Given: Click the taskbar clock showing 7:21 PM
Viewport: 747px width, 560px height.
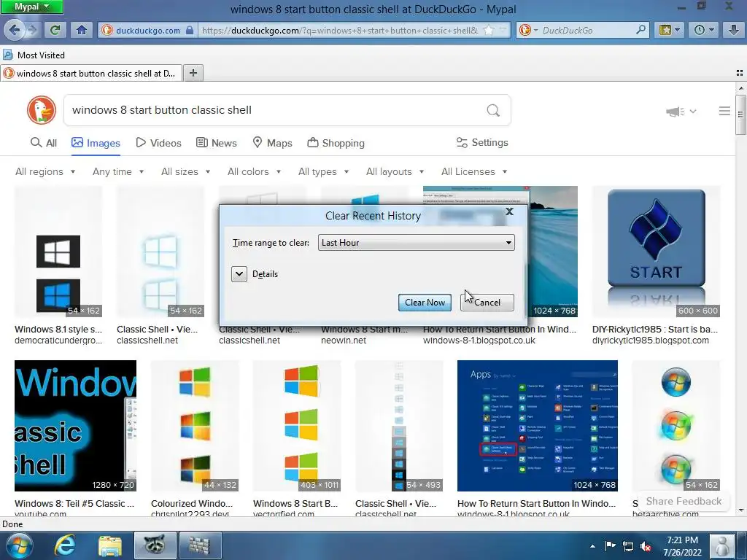Looking at the screenshot, I should (x=682, y=546).
